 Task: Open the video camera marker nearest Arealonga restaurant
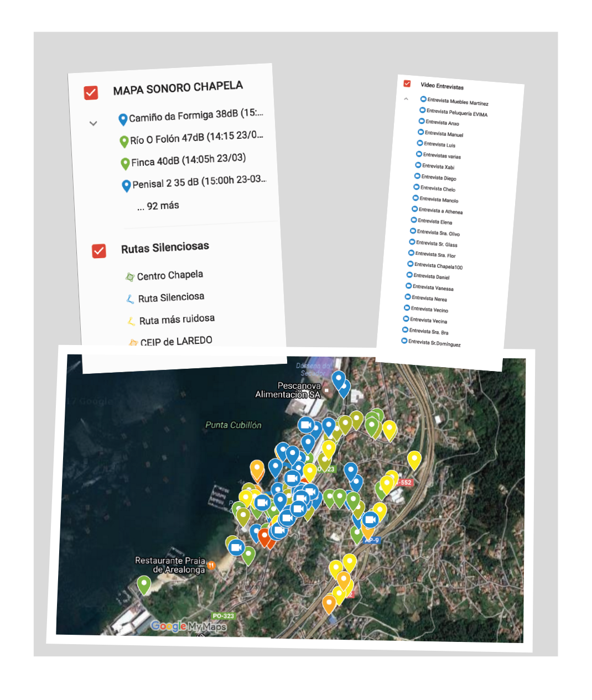click(x=236, y=547)
